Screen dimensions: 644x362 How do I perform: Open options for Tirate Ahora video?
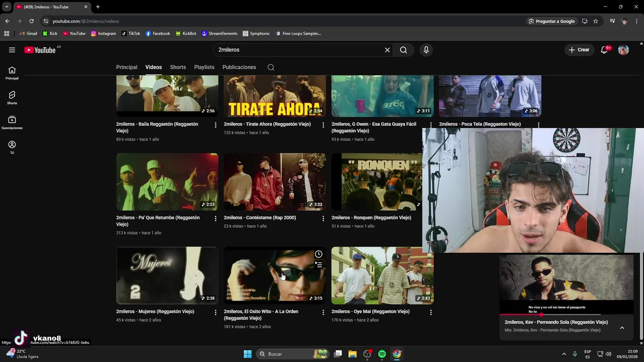point(323,125)
